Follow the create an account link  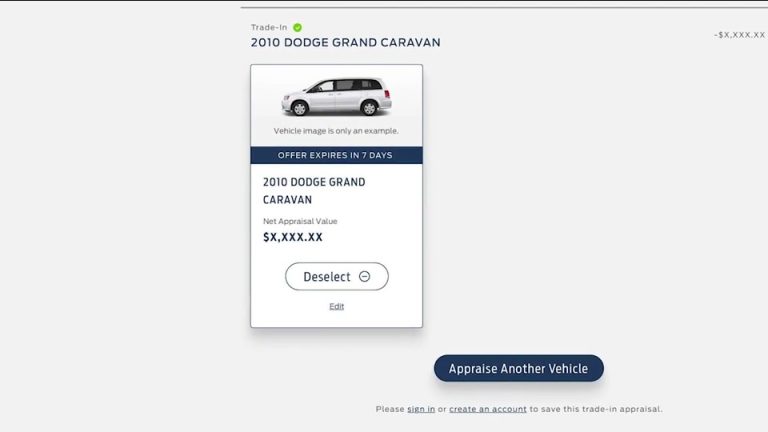(488, 409)
